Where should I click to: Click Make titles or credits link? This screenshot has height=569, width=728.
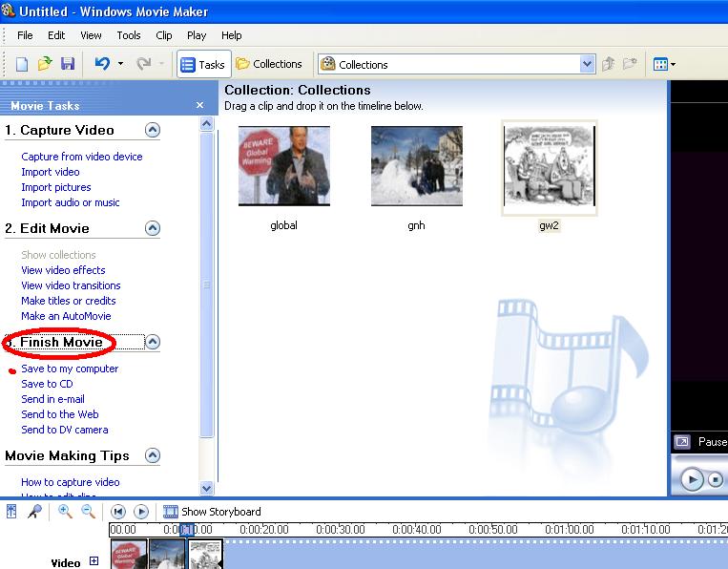point(69,301)
